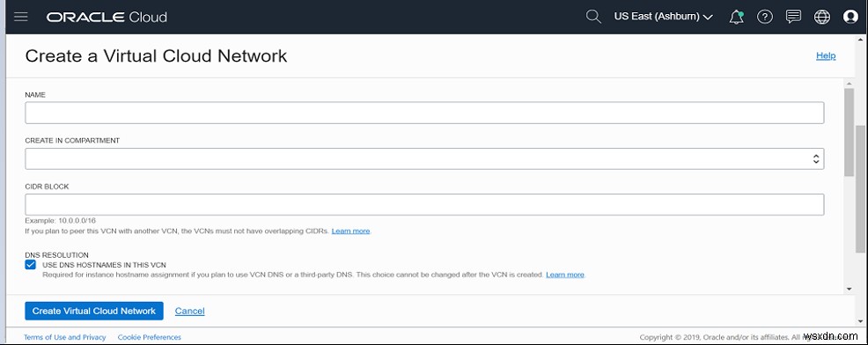
Task: Click the Create a Virtual Cloud Network heading
Action: tap(156, 56)
